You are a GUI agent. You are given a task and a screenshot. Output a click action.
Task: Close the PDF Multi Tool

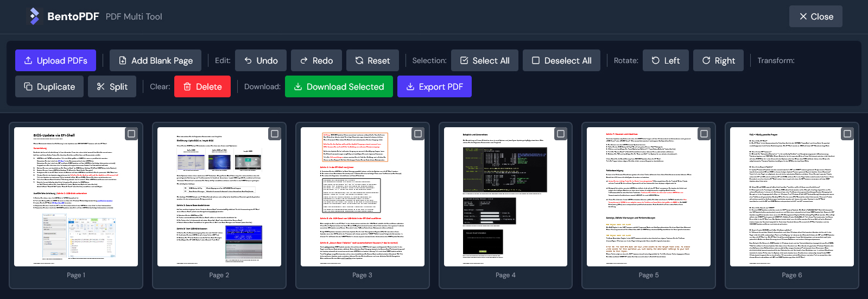(x=815, y=16)
